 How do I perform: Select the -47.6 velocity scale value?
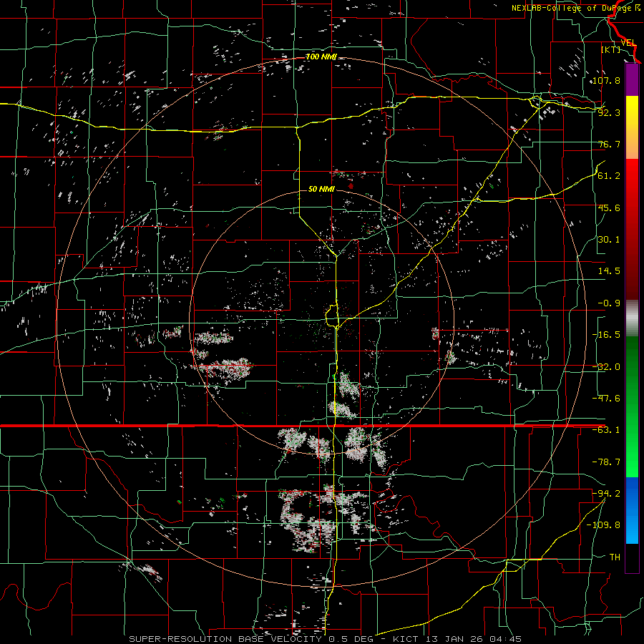click(606, 399)
